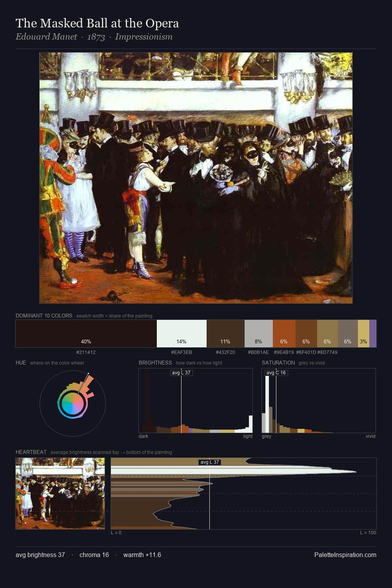Click the DOMINANT 10 COLORS heading

coord(44,316)
